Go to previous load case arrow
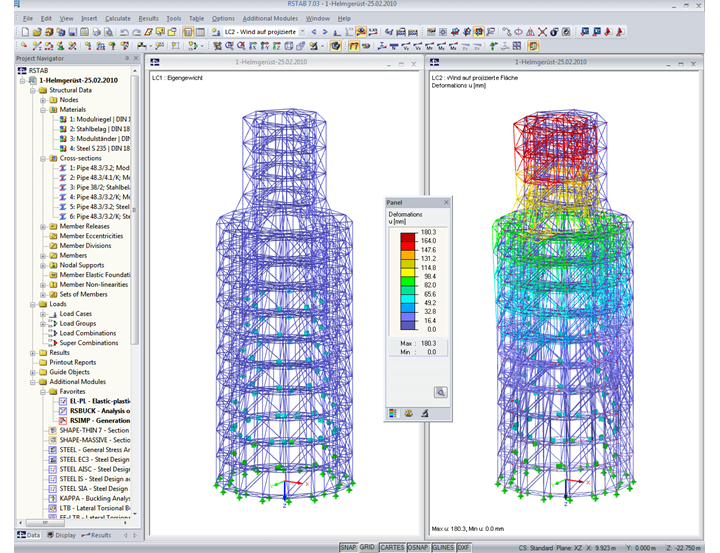This screenshot has width=720, height=553. point(314,32)
